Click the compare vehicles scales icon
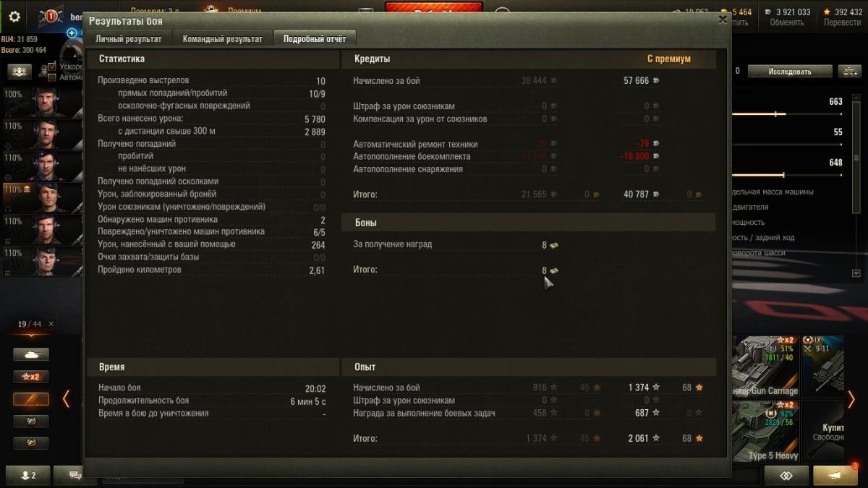Viewport: 868px width, 488px height. coord(849,71)
